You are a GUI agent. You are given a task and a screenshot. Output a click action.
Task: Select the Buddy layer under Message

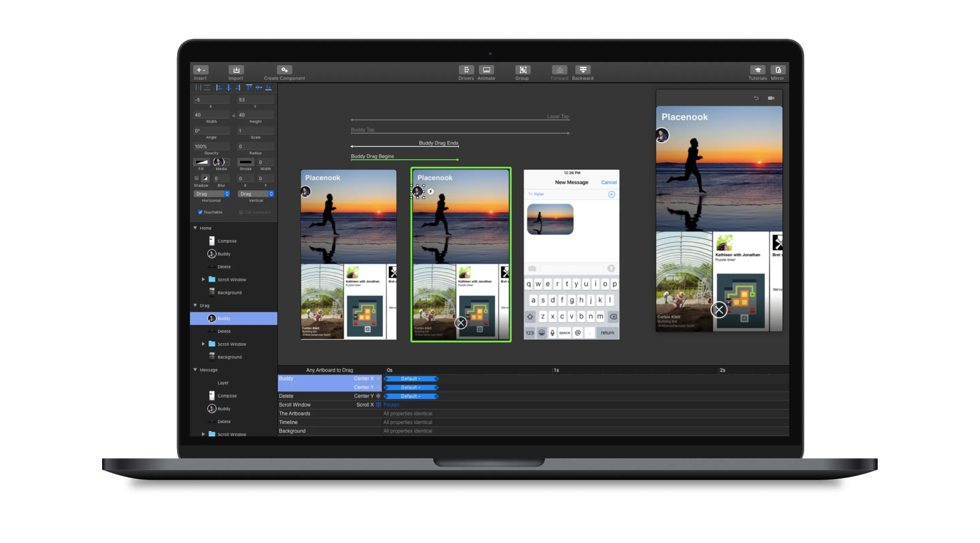[233, 409]
